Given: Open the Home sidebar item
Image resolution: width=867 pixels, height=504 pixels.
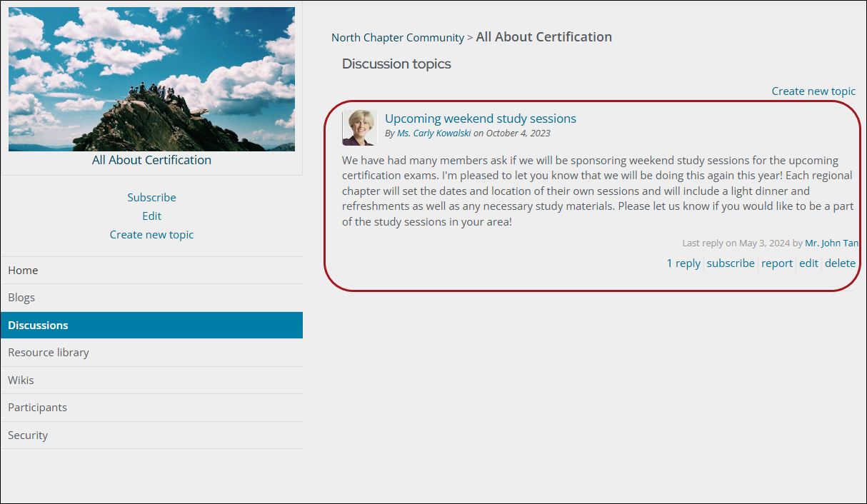Looking at the screenshot, I should point(151,271).
